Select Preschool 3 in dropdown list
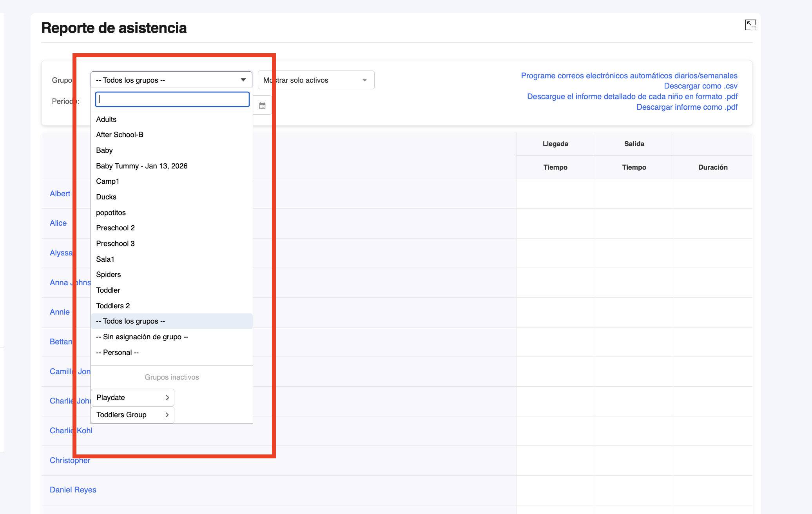 point(115,244)
